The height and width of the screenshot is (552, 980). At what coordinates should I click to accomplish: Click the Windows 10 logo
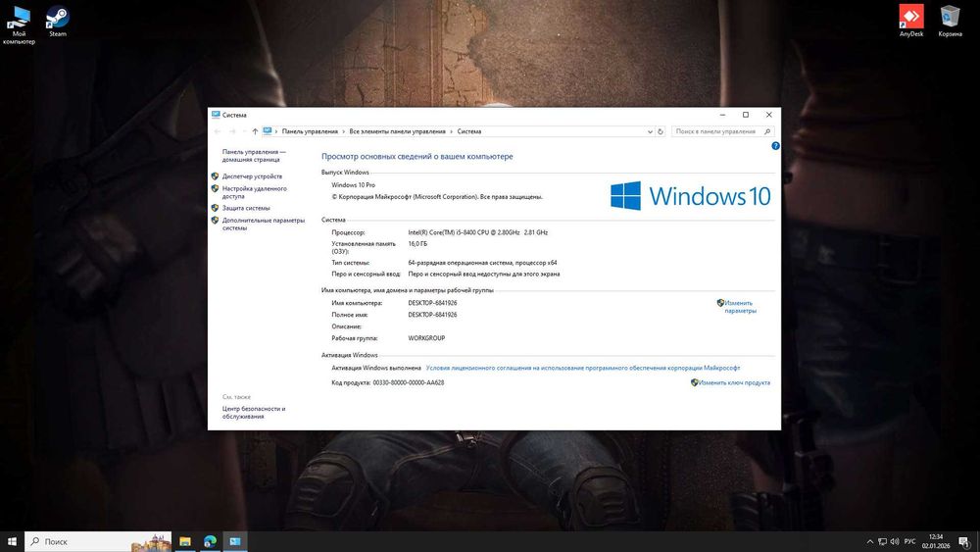(691, 196)
